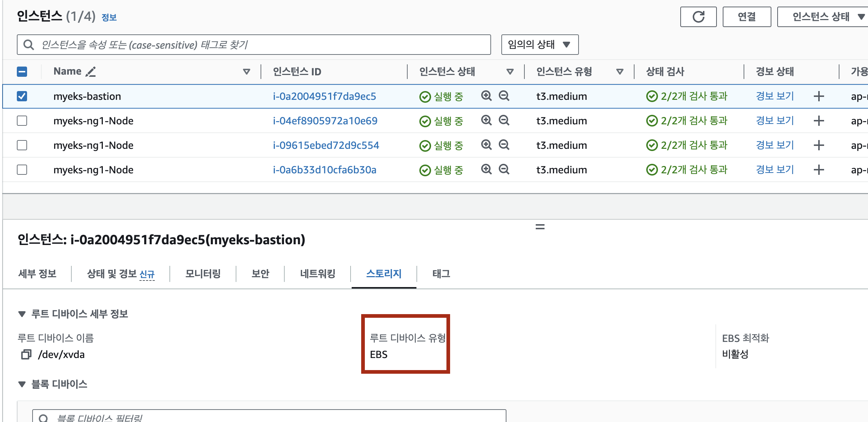Check the i-04ef8905972a10e69 instance checkbox
868x422 pixels.
click(22, 121)
